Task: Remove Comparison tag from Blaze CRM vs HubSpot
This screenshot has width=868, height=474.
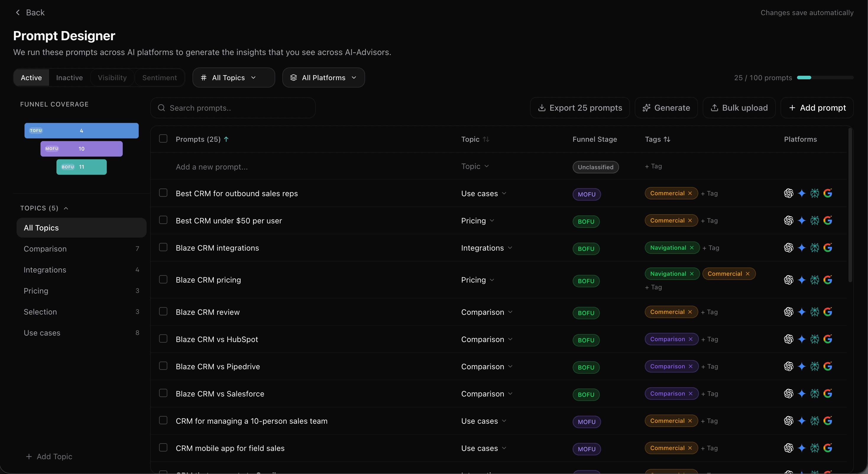Action: 690,339
